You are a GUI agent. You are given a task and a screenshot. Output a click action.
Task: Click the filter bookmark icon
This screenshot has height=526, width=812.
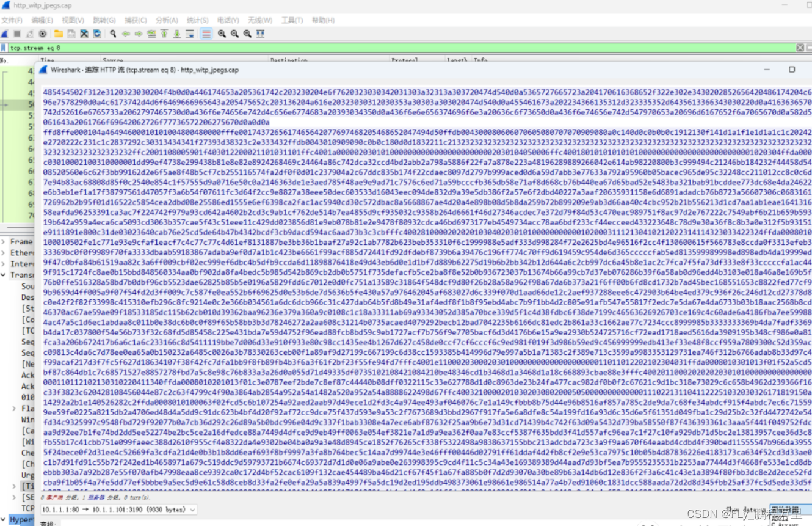click(4, 48)
